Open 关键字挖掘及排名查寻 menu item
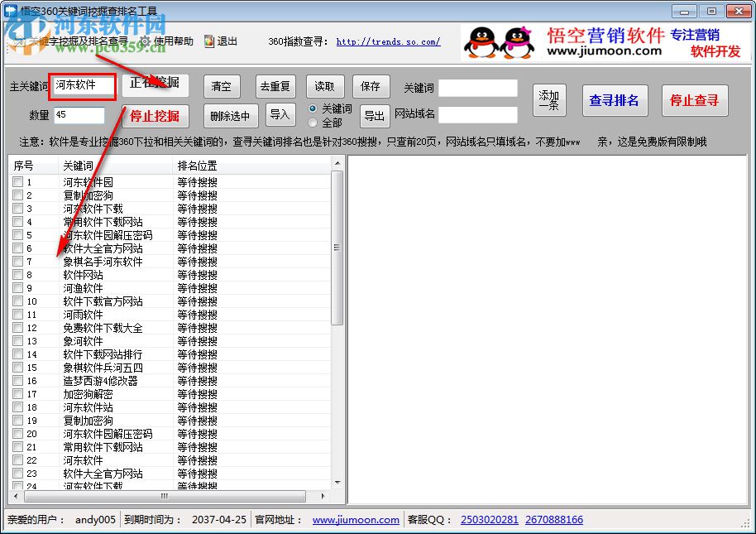Image resolution: width=756 pixels, height=534 pixels. click(x=78, y=41)
